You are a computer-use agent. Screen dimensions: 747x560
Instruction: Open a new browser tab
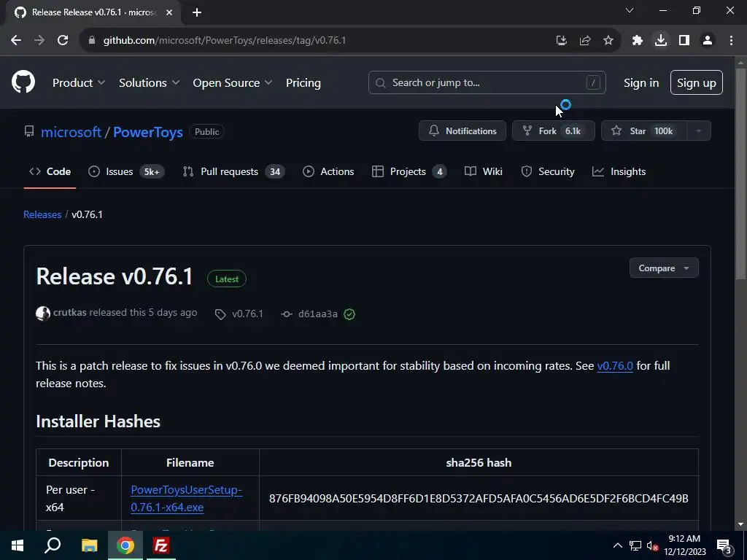click(x=197, y=12)
